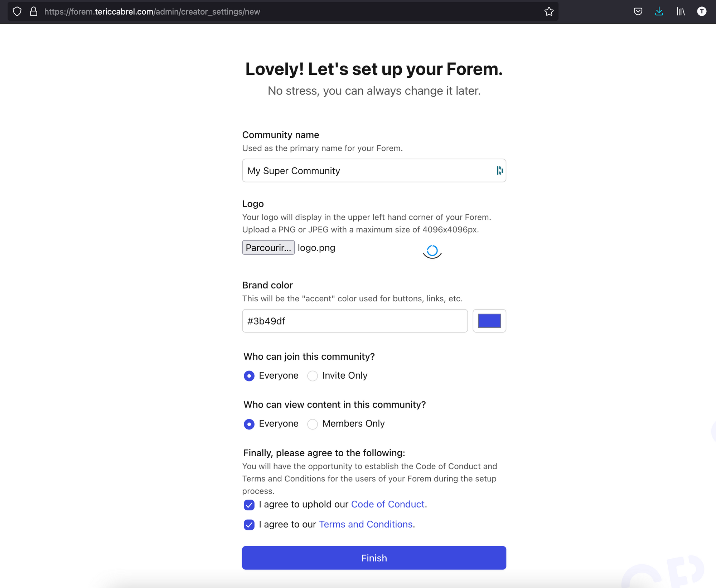Click the shield security icon in address bar

17,11
